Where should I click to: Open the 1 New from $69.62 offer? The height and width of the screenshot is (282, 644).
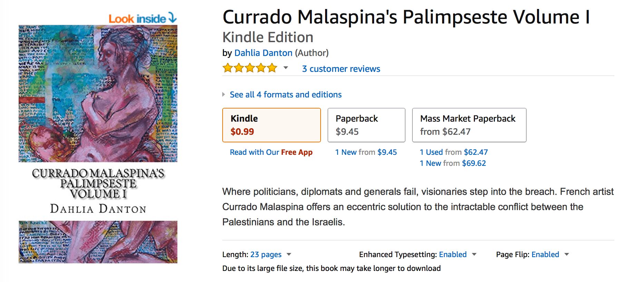tap(452, 163)
